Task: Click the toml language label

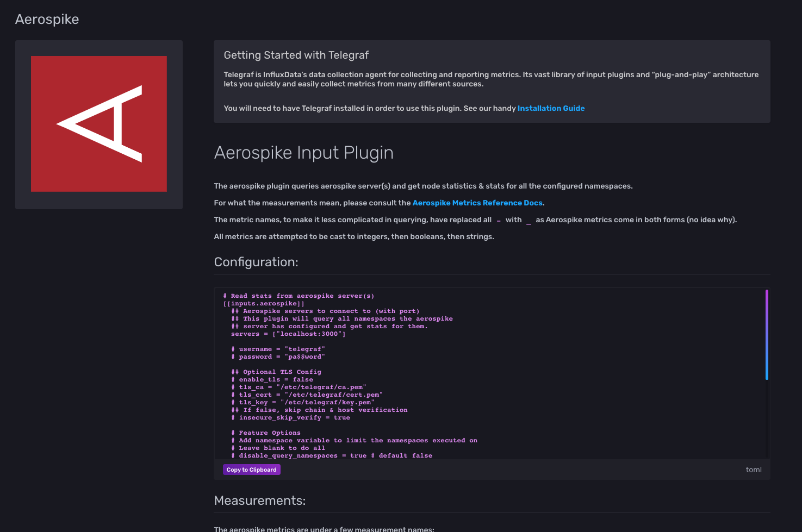Action: 754,470
